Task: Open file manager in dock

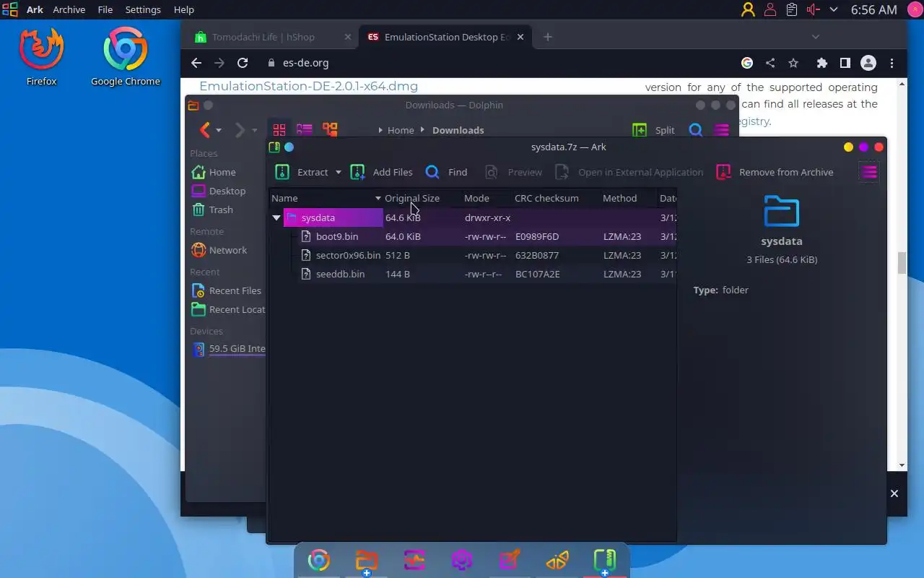Action: point(367,560)
